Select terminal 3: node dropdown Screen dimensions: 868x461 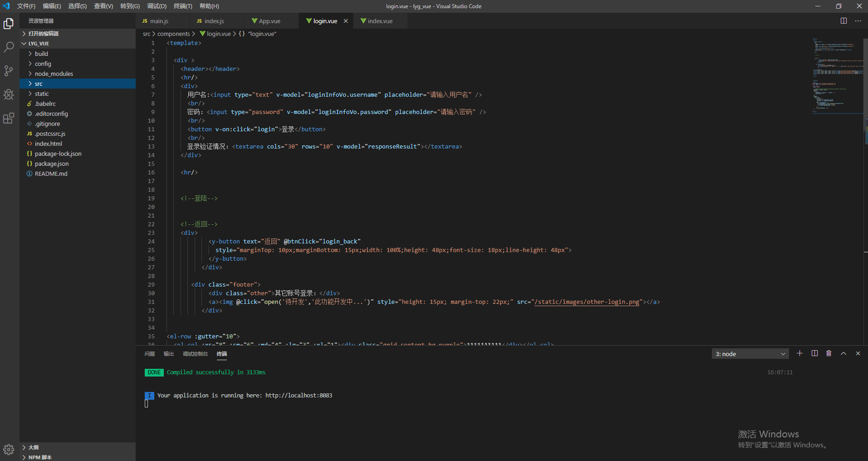[x=750, y=354]
